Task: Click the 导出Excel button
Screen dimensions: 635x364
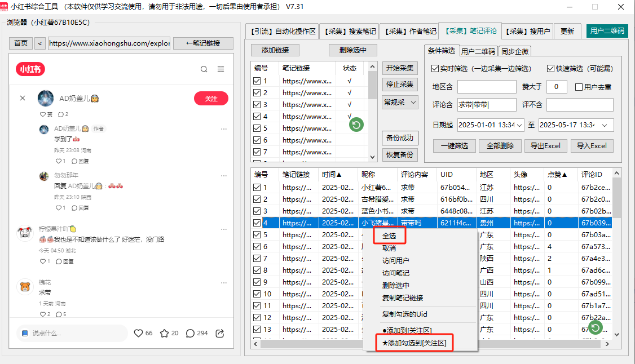Action: pyautogui.click(x=545, y=145)
